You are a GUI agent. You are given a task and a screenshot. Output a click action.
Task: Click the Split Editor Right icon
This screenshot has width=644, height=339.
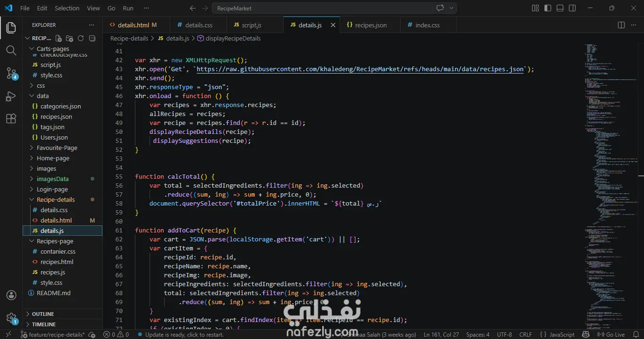tap(621, 25)
